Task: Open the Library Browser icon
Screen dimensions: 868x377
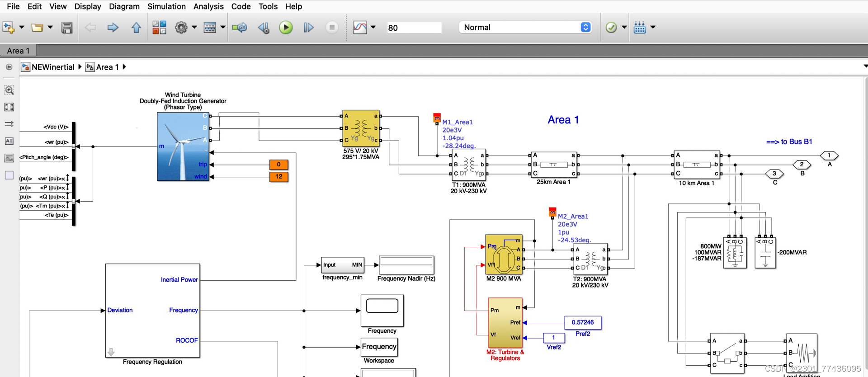Action: (x=159, y=28)
